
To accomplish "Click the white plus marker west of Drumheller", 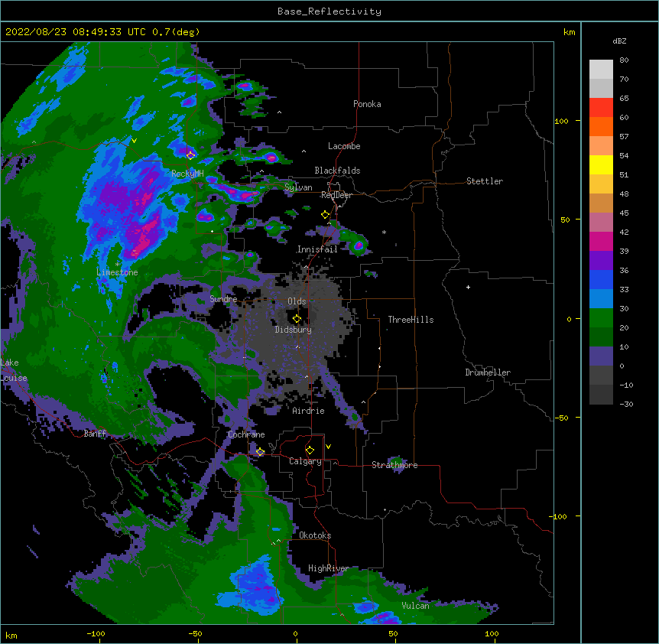I will (468, 287).
